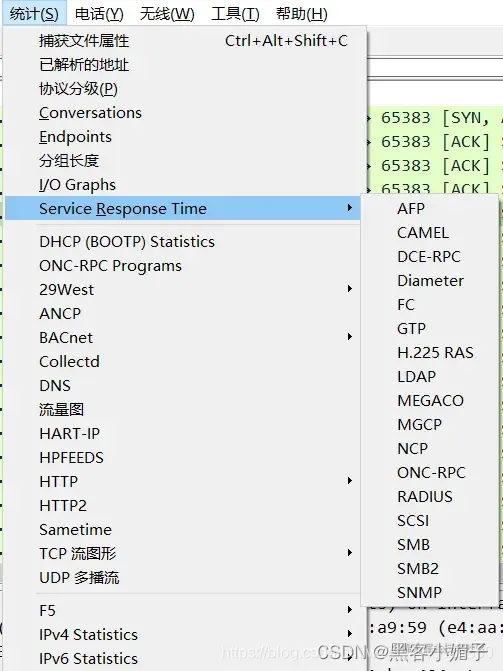Open I/O Graphs
503x671 pixels.
click(183, 184)
